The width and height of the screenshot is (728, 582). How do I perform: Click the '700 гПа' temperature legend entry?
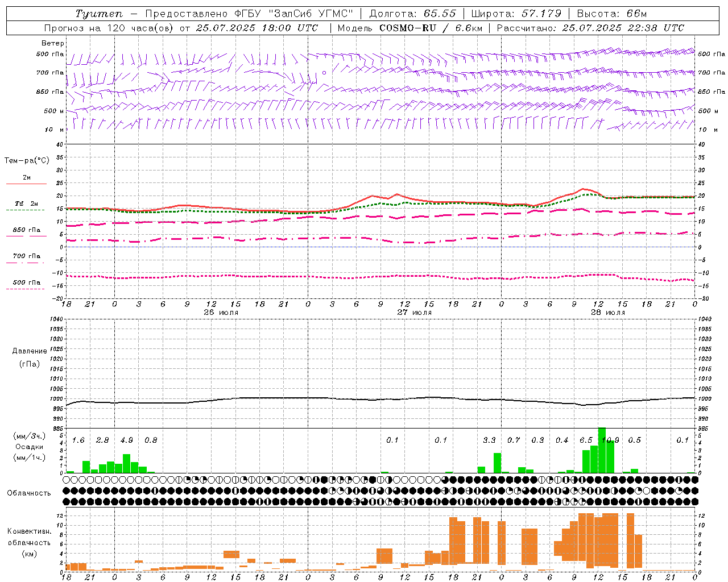[x=26, y=256]
